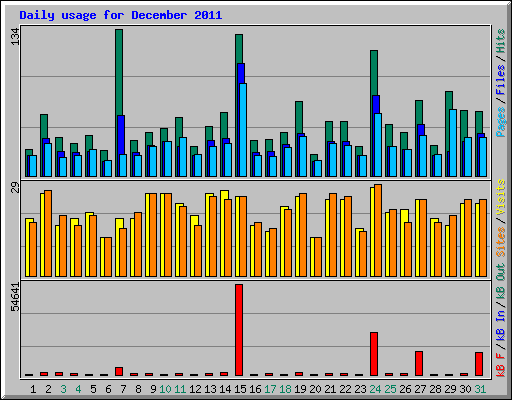
Task: Click the 'Daily usage for December 2011' title
Action: point(121,15)
